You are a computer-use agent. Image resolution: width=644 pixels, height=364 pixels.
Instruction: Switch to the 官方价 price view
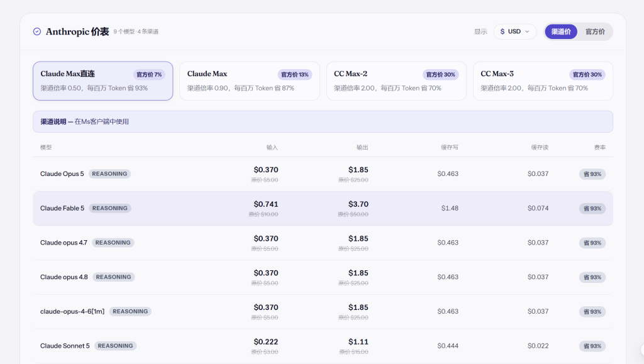pyautogui.click(x=595, y=31)
